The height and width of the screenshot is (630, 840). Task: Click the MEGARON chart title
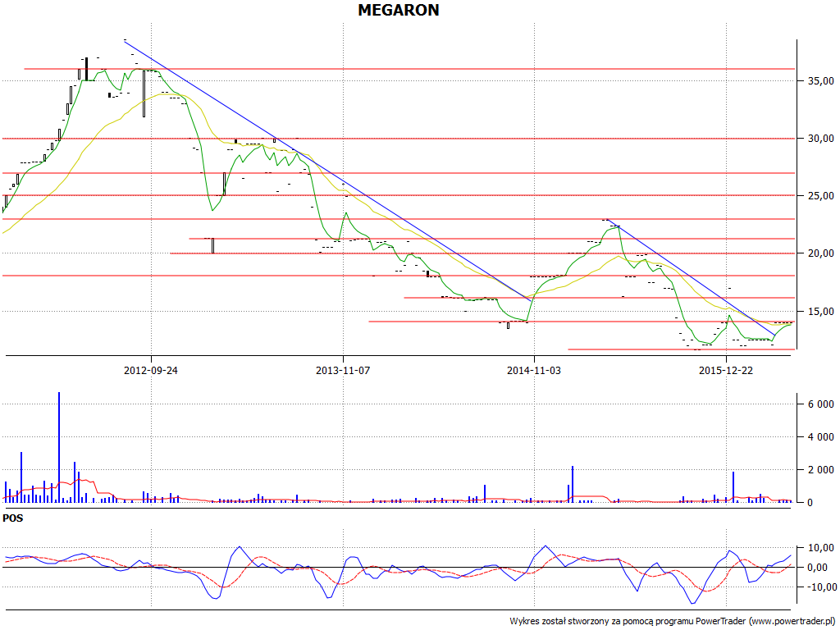tap(399, 10)
